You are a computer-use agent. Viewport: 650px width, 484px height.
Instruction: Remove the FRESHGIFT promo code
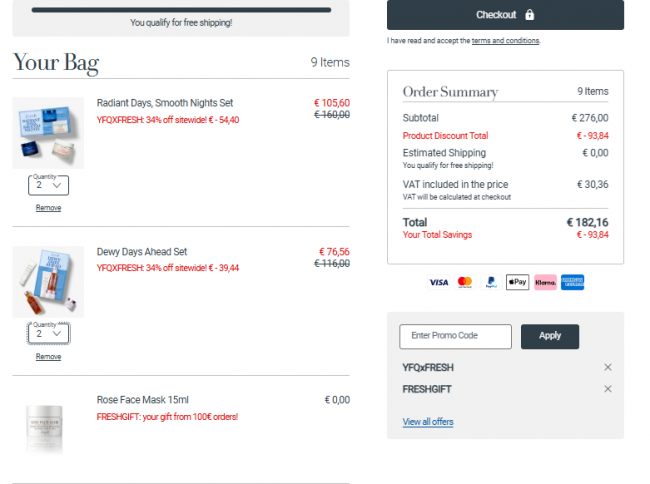pyautogui.click(x=608, y=389)
